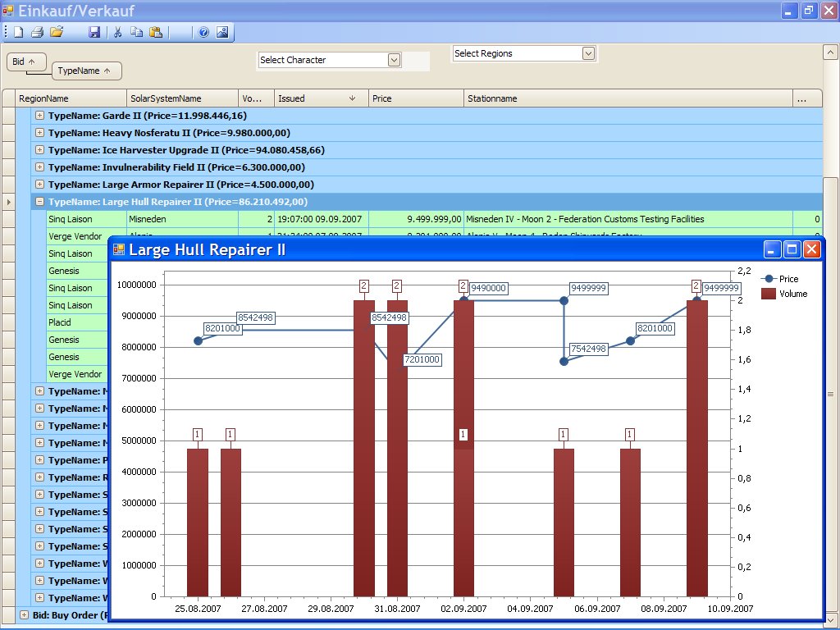The height and width of the screenshot is (630, 840).
Task: Click the Open folder toolbar icon
Action: pyautogui.click(x=57, y=33)
